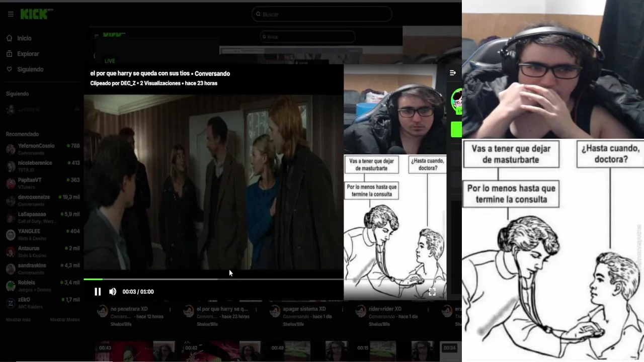Seek on the clip progress bar
This screenshot has height=362, width=644.
213,279
